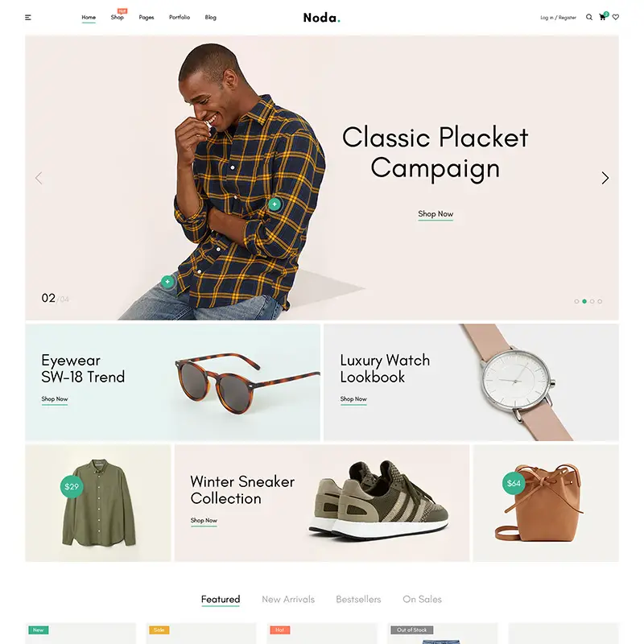
Task: Go to the previous slide arrow
Action: 39,178
